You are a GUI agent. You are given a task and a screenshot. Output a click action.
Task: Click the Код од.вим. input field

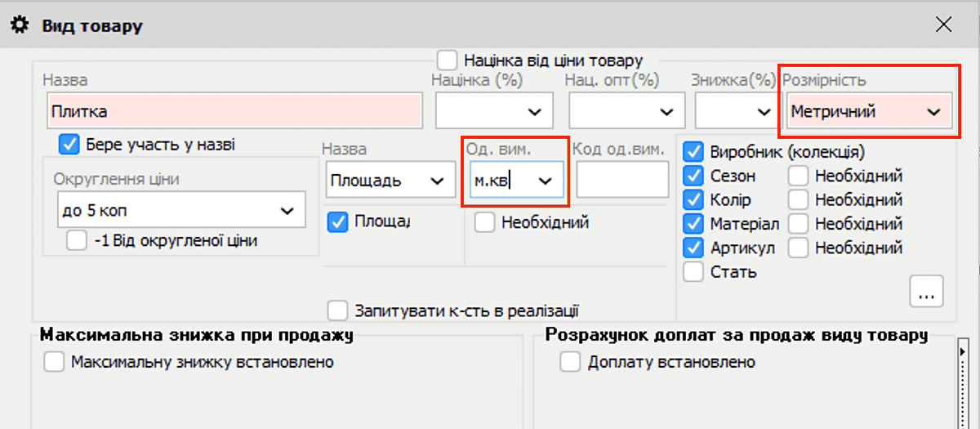coord(622,181)
